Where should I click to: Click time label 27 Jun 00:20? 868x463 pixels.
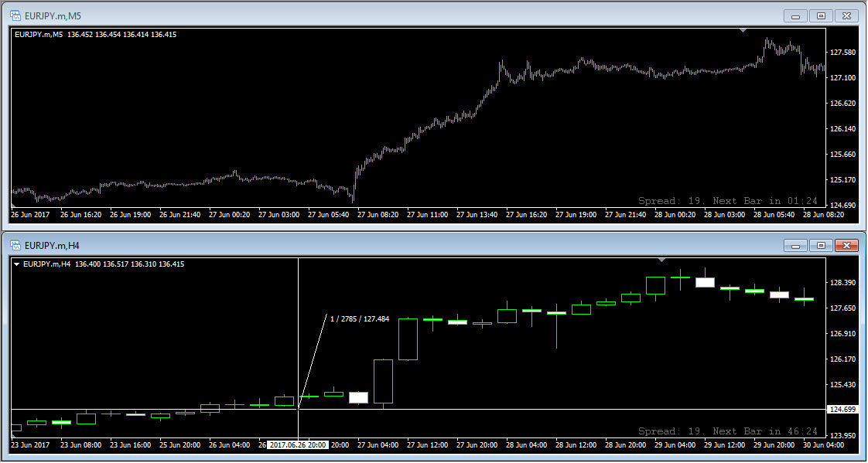tap(229, 215)
